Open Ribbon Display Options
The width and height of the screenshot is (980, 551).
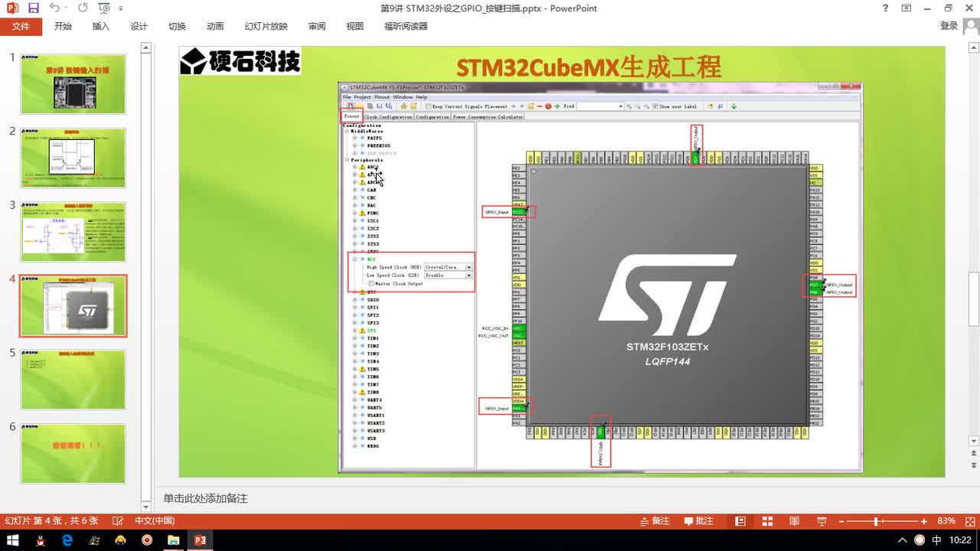[906, 8]
